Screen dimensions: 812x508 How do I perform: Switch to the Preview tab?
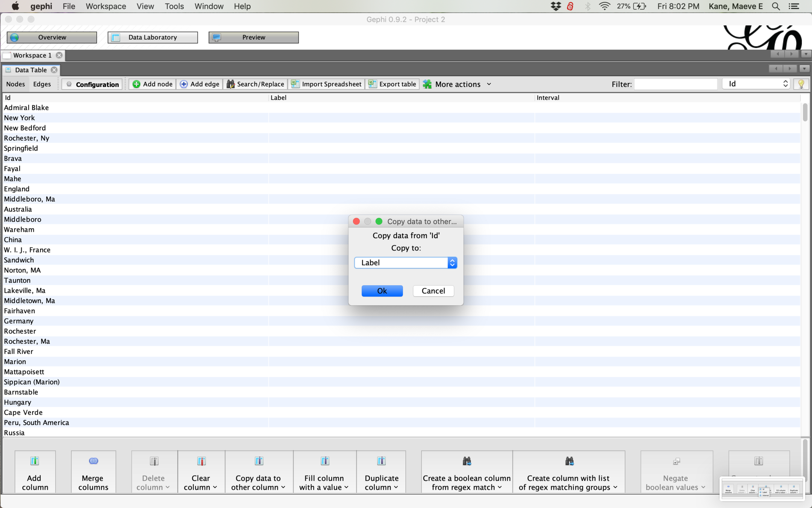coord(253,37)
